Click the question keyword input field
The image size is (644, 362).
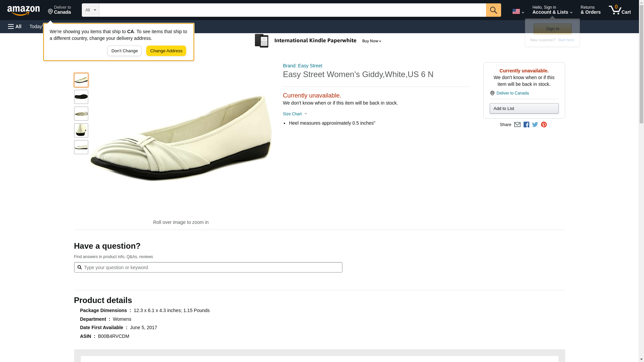click(x=208, y=267)
